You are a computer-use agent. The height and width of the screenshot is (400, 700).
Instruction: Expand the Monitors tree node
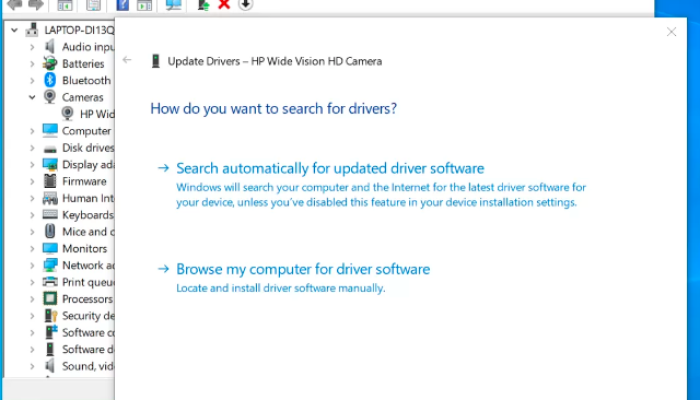point(32,249)
